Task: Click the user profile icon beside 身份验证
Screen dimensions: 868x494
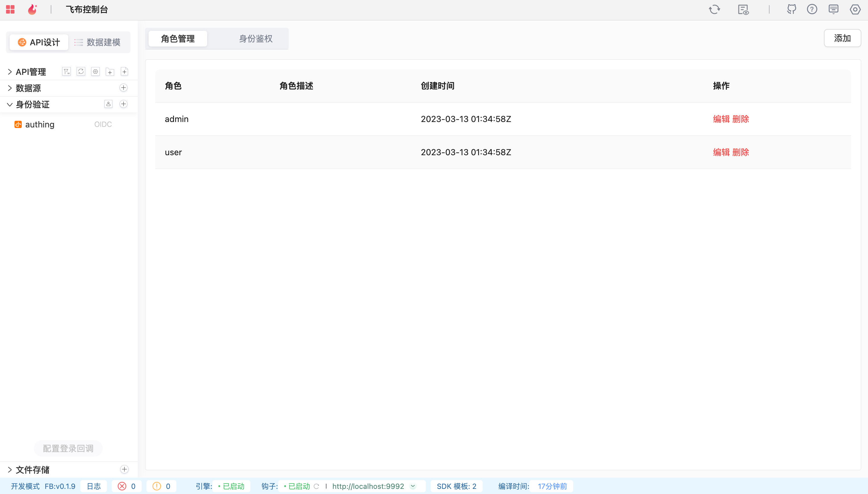Action: point(108,104)
